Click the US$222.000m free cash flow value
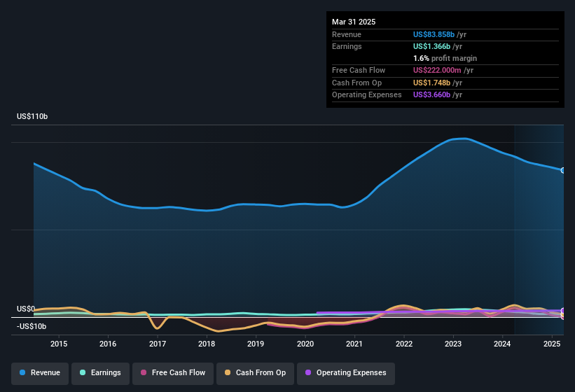 pyautogui.click(x=437, y=70)
